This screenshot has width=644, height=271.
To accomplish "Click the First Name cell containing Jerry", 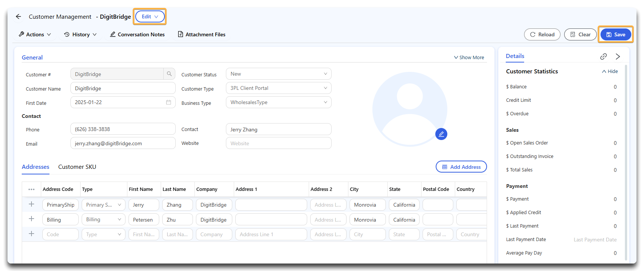I will pos(144,205).
